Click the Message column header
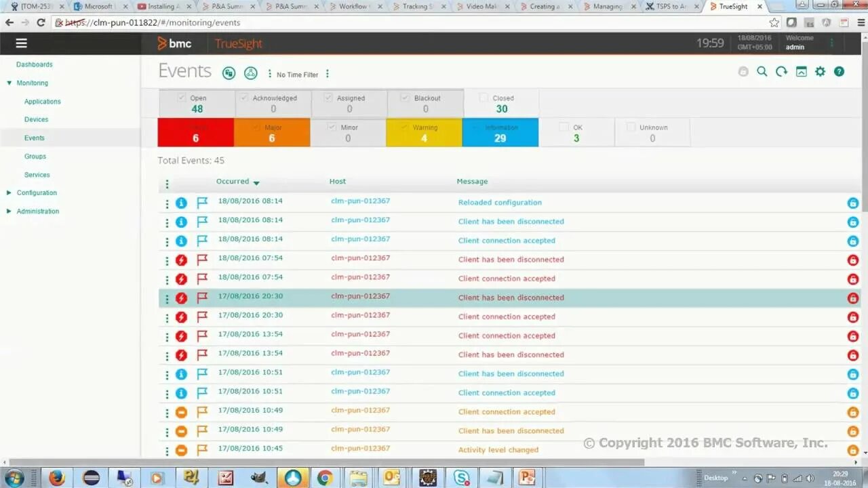 [472, 182]
